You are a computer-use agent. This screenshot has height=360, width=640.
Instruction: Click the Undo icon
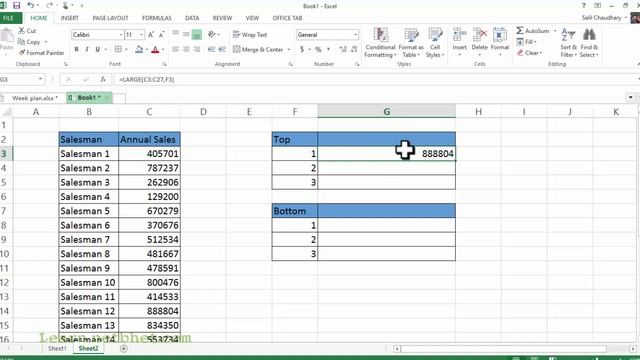(x=31, y=5)
